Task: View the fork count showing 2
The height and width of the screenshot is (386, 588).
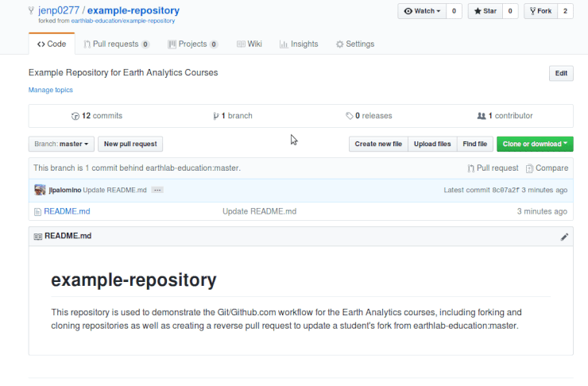Action: coord(565,11)
